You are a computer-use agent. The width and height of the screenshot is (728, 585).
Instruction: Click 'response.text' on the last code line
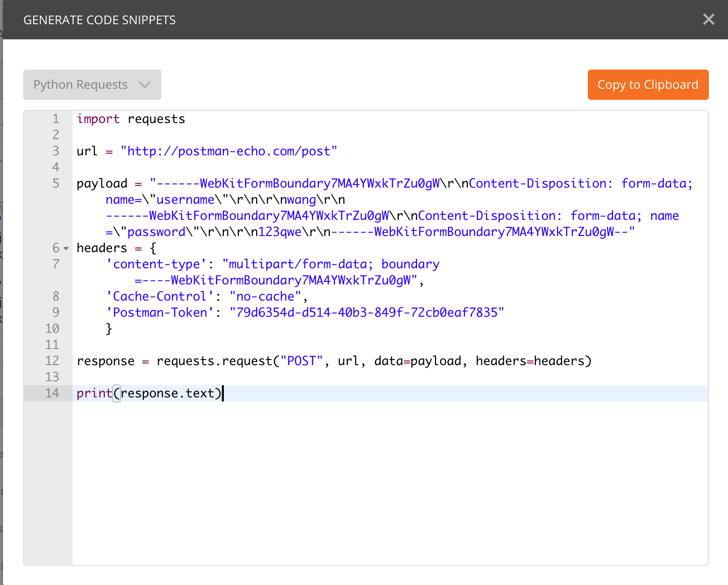click(x=167, y=393)
